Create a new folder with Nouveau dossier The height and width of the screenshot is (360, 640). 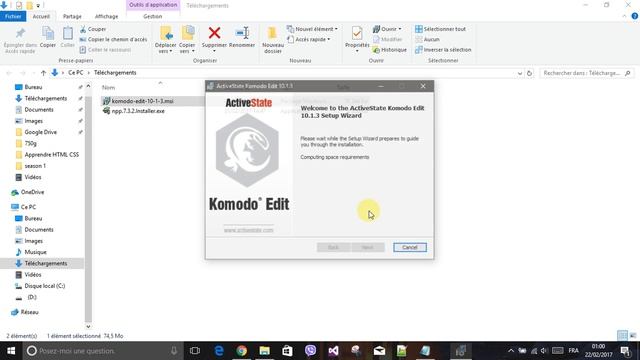(273, 40)
